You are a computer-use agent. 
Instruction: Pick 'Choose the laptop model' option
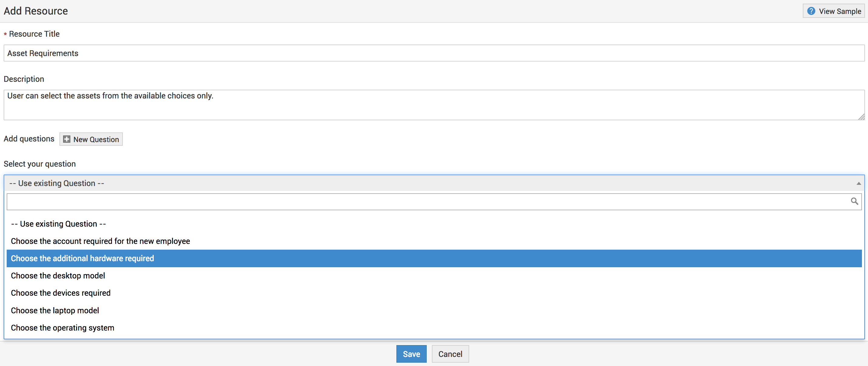click(x=55, y=311)
